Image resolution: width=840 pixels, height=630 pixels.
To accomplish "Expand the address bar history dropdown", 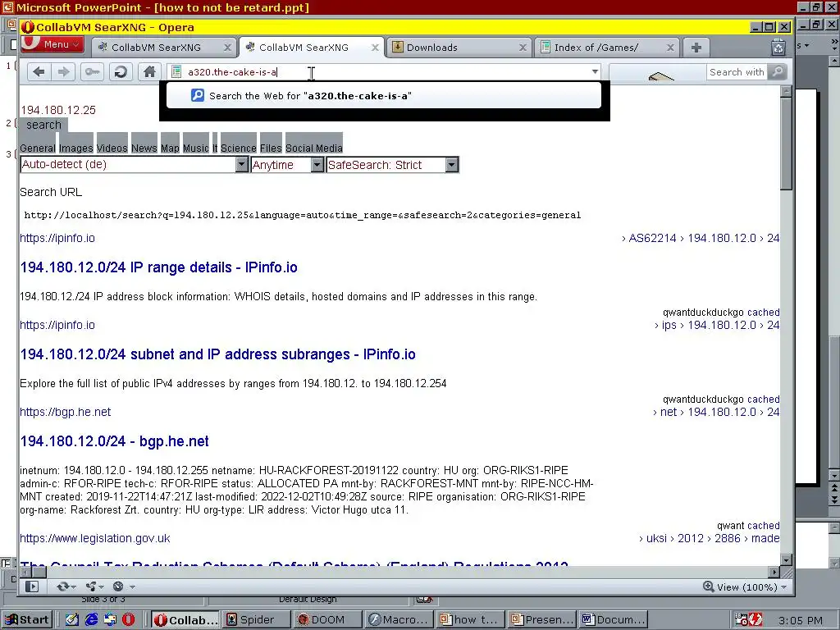I will [x=595, y=72].
